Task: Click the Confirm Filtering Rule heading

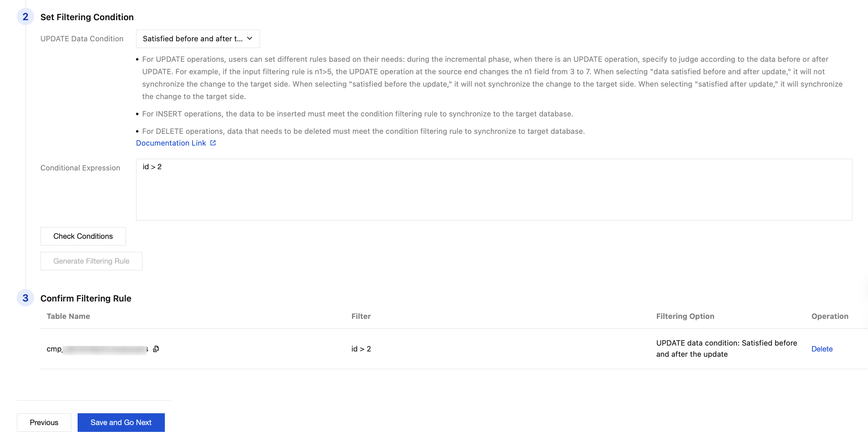Action: pos(86,298)
